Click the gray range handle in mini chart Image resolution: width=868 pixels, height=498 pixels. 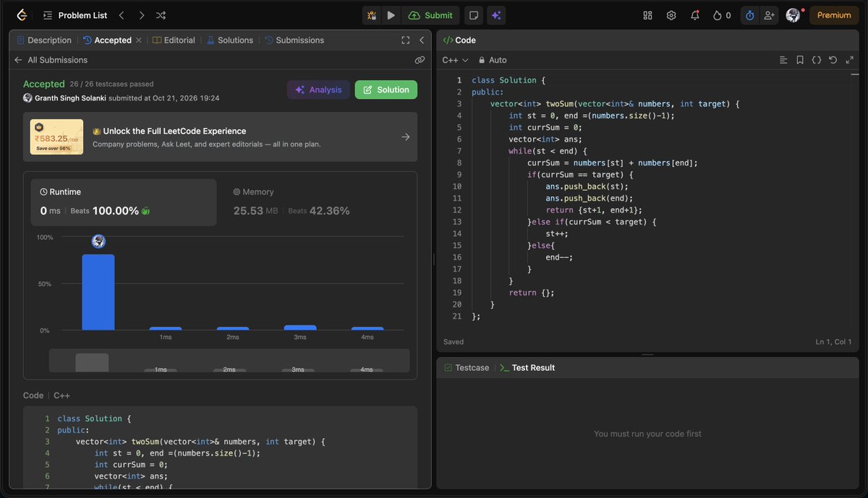[x=92, y=363]
